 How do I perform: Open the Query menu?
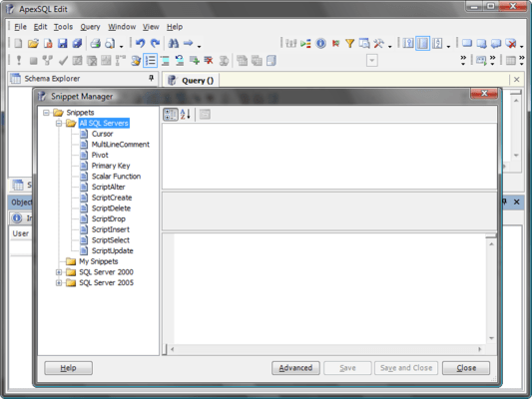(x=90, y=27)
